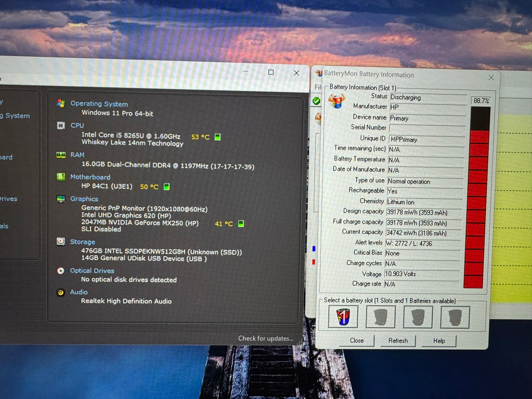Minimize the Speccy window

click(246, 71)
